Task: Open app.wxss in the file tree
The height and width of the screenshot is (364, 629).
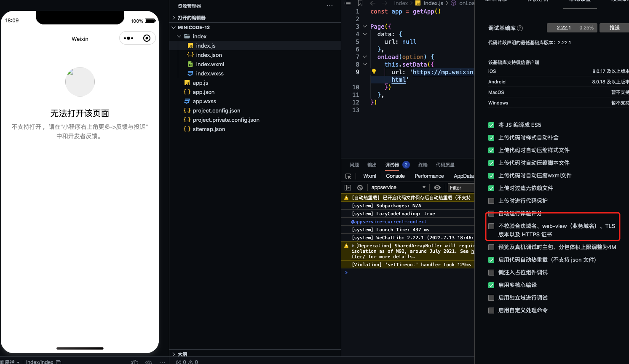Action: pos(255,102)
